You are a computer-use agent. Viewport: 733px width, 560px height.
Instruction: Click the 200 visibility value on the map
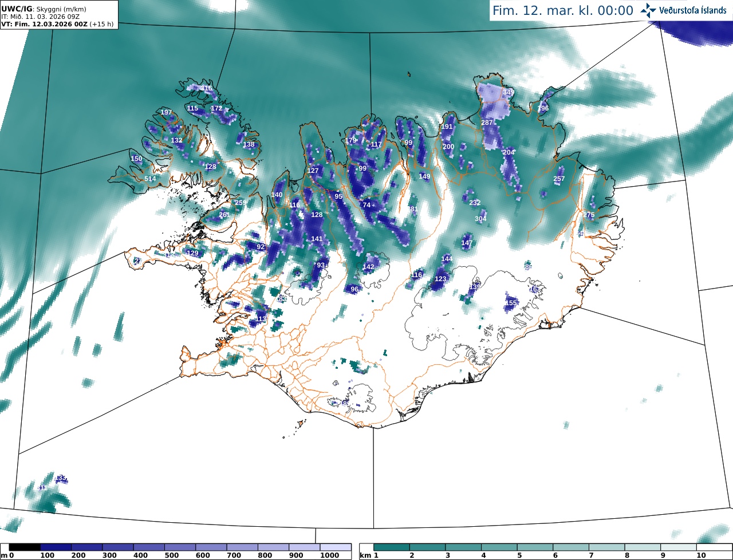448,147
